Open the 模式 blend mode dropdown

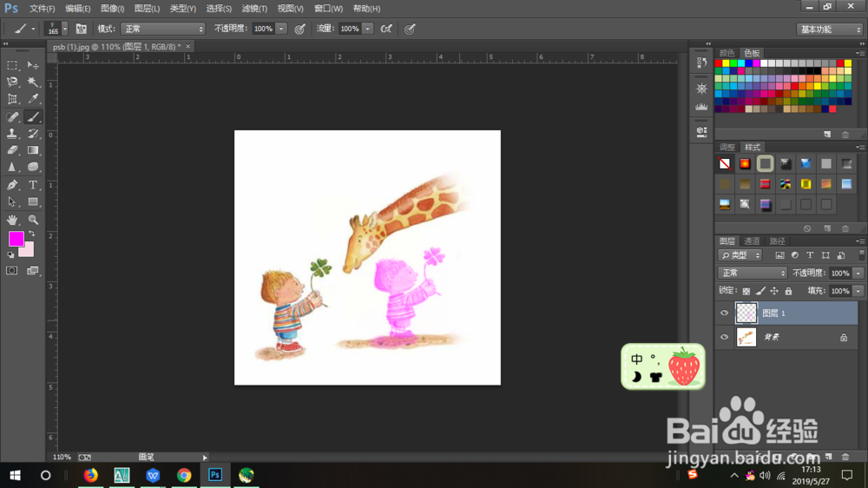click(x=163, y=29)
